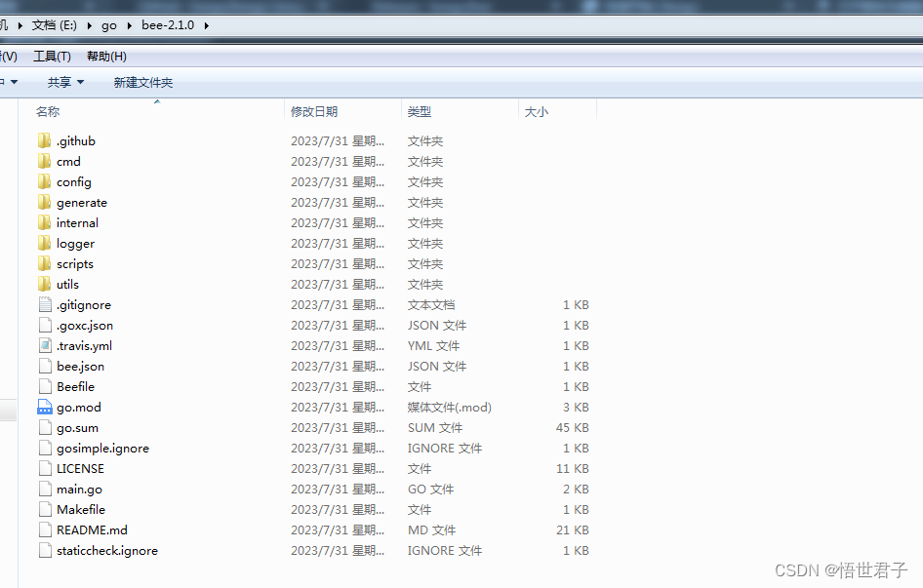The width and height of the screenshot is (923, 588).
Task: Select the go.mod file icon
Action: tap(45, 407)
